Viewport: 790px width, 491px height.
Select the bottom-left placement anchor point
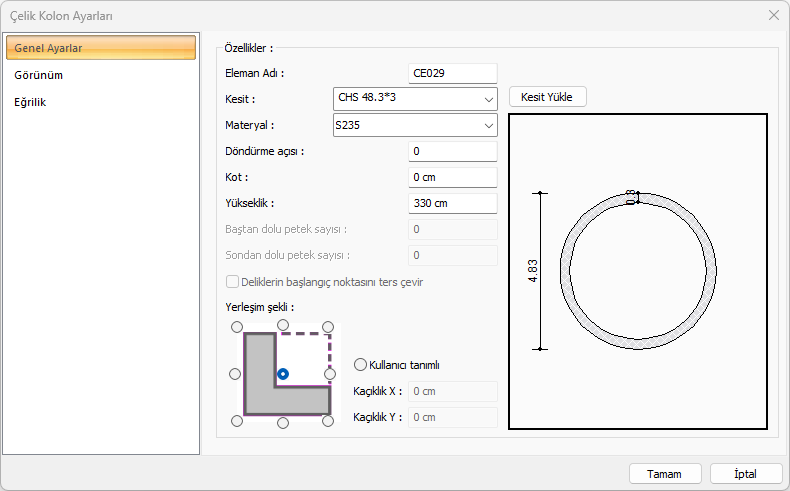click(x=236, y=422)
